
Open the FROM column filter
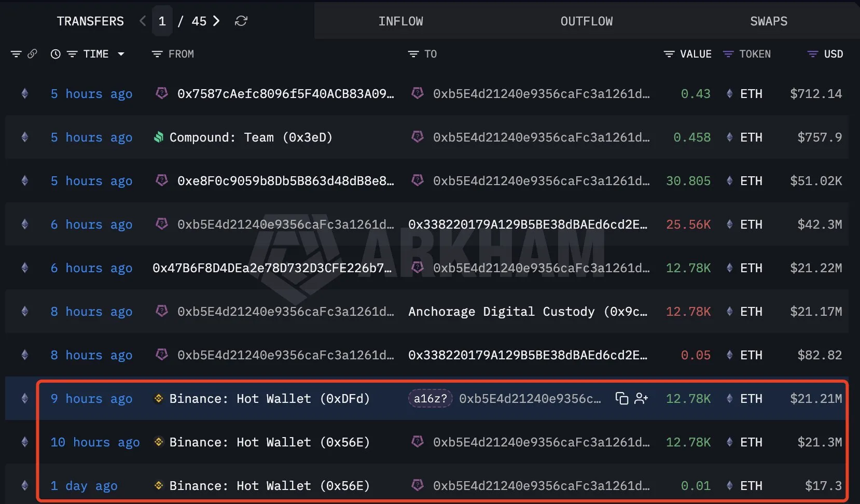(x=157, y=54)
